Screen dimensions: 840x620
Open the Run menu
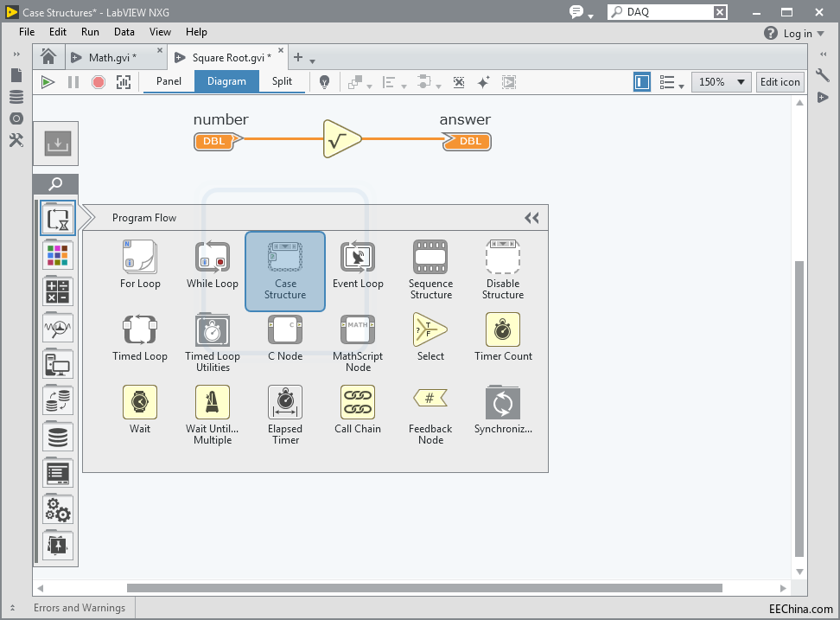[x=90, y=32]
